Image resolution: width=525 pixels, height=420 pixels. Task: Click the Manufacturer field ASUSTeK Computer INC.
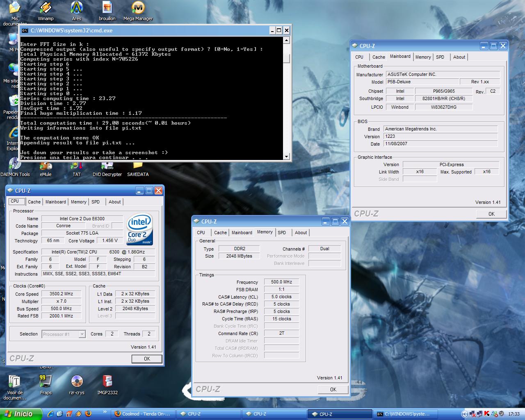[443, 74]
